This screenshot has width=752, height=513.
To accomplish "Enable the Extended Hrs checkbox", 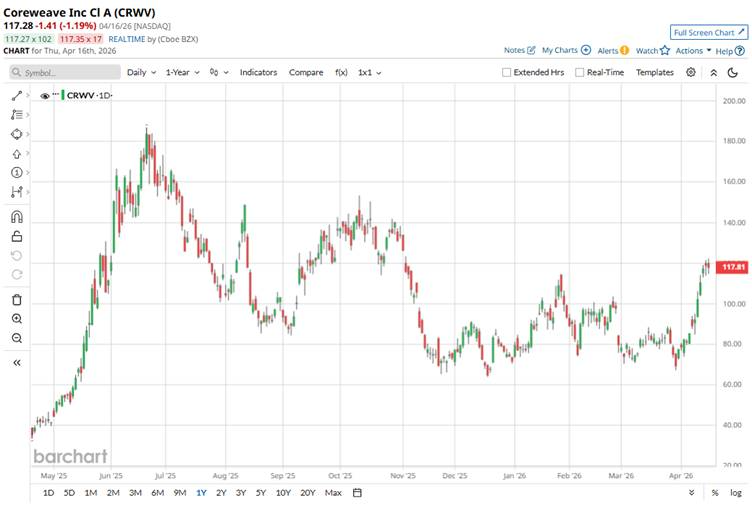I will pyautogui.click(x=507, y=73).
